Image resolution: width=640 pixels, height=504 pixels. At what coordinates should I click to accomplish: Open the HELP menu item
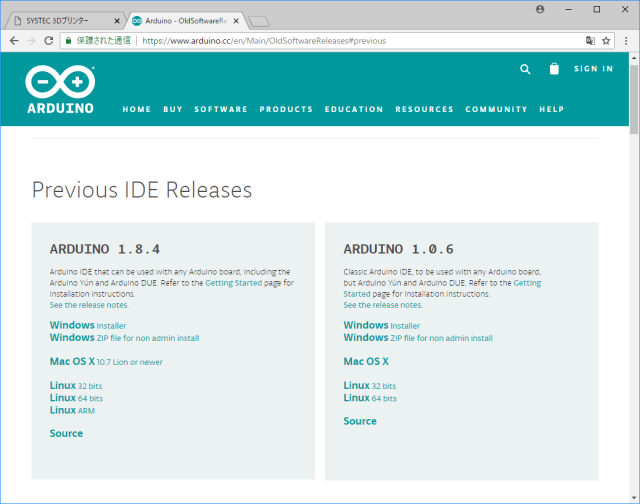pyautogui.click(x=551, y=109)
